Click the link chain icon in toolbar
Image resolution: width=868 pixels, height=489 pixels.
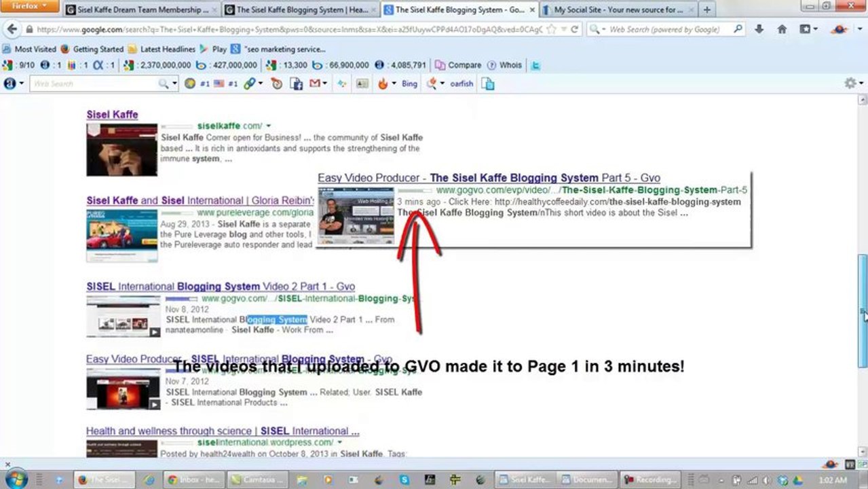tap(249, 84)
